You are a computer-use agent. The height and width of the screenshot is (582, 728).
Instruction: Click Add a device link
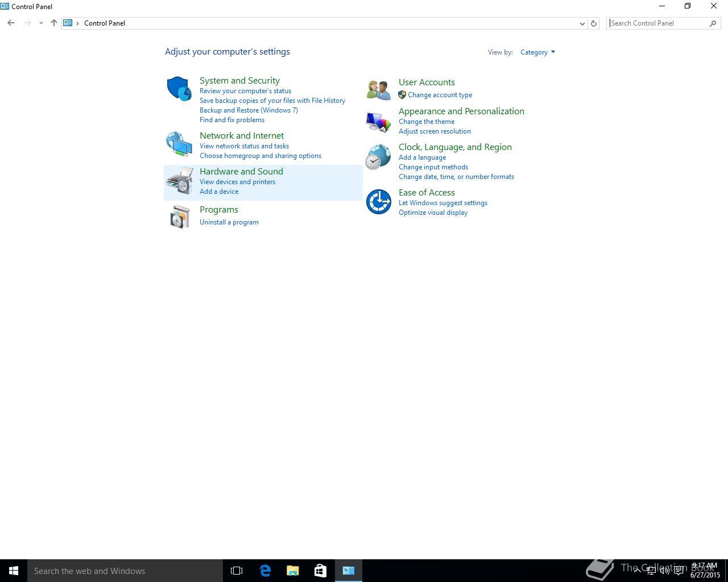click(x=219, y=192)
